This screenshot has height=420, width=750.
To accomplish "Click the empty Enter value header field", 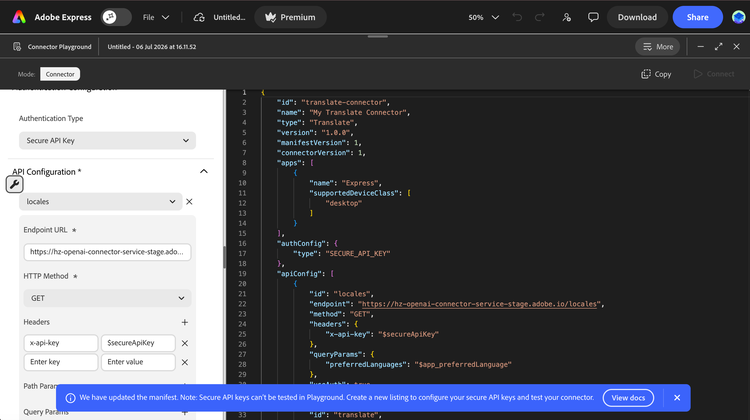I will (138, 362).
